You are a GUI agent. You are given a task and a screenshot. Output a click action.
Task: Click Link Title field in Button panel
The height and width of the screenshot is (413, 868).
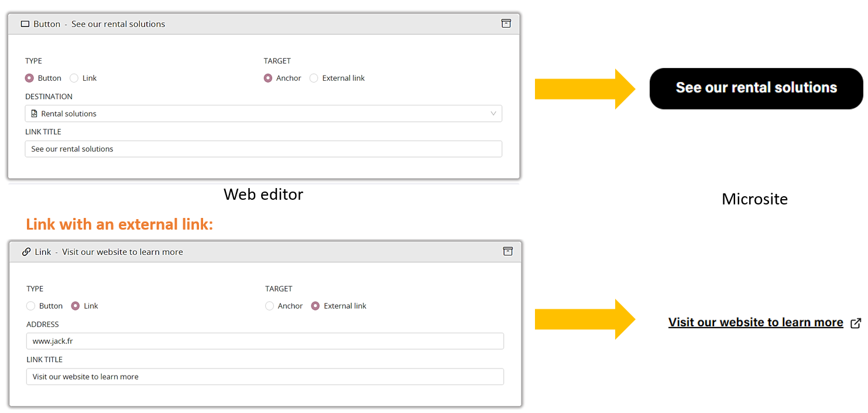pos(263,149)
